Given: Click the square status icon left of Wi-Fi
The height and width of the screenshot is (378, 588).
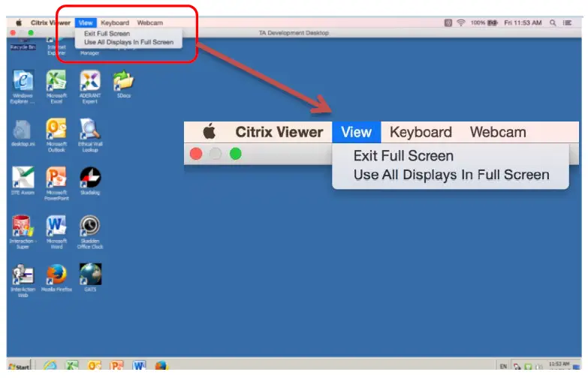Looking at the screenshot, I should click(x=448, y=22).
